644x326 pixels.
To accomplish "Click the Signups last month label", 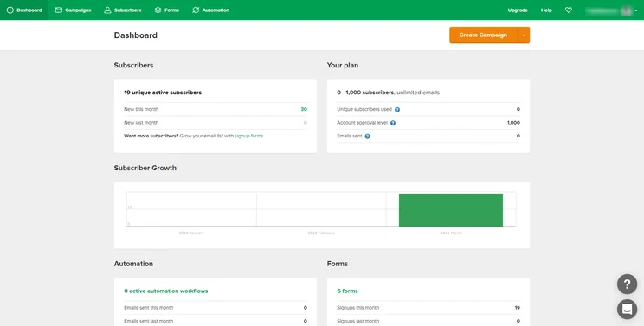I will (x=358, y=321).
